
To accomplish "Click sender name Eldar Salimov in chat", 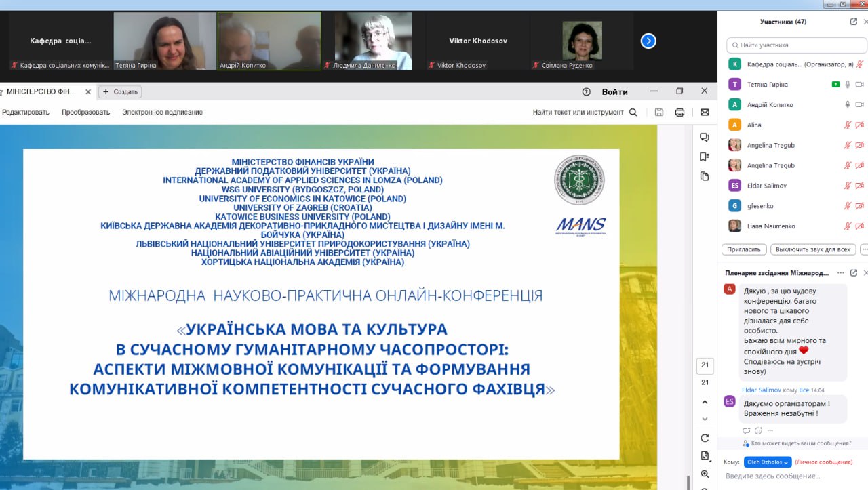I will (x=762, y=390).
